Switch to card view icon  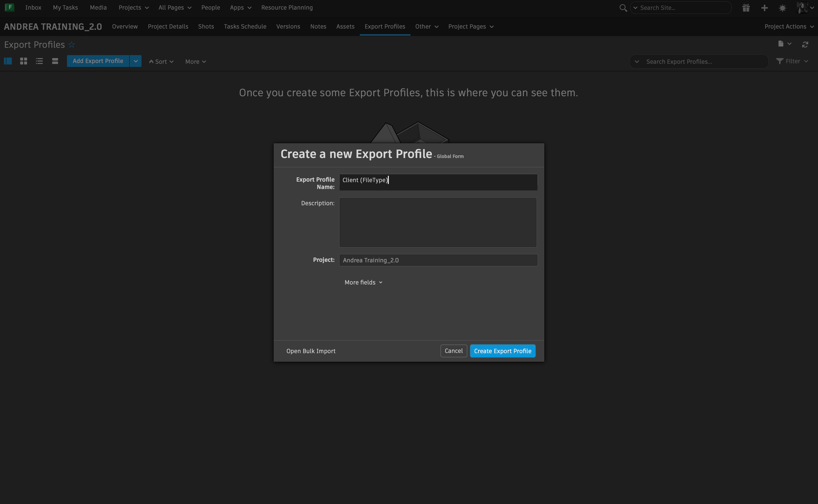click(55, 61)
